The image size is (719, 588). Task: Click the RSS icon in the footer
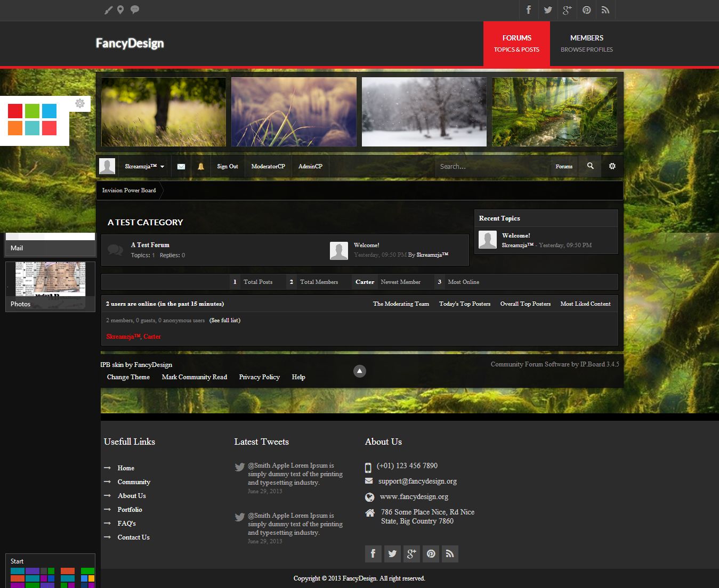pyautogui.click(x=450, y=554)
